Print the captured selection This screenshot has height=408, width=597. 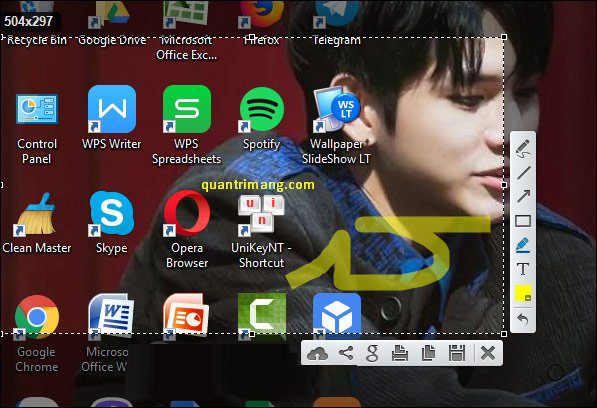tap(400, 353)
